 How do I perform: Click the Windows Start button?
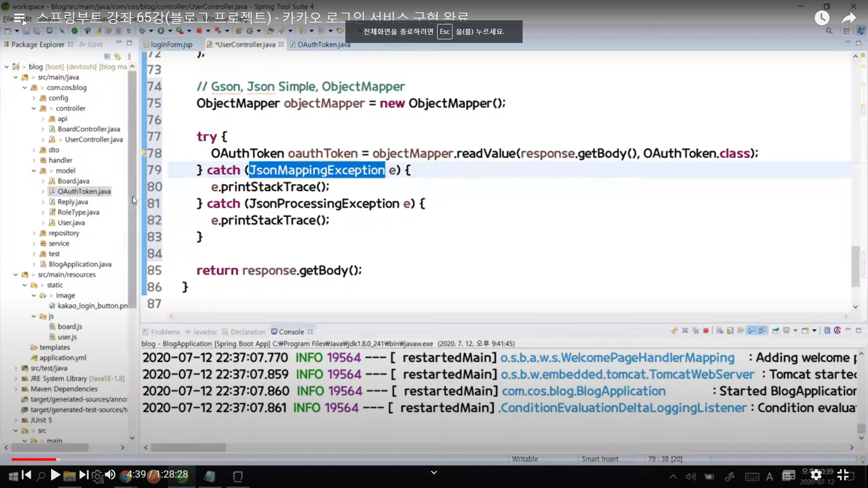coord(14,476)
